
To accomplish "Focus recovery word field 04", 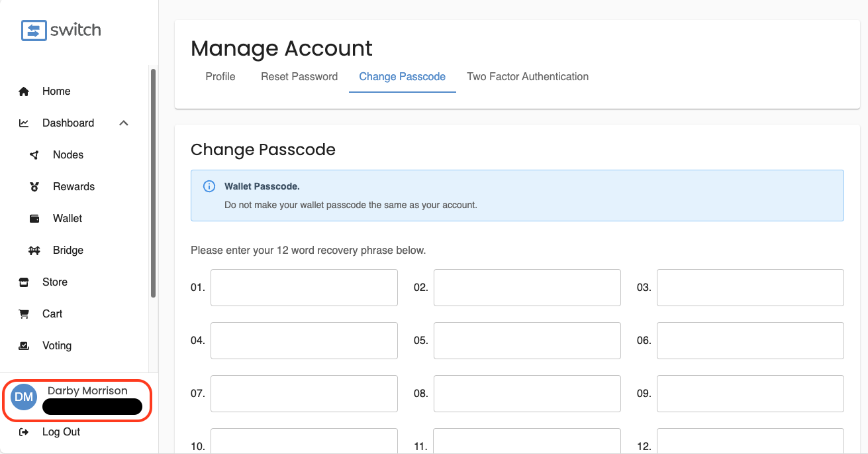I will (304, 341).
